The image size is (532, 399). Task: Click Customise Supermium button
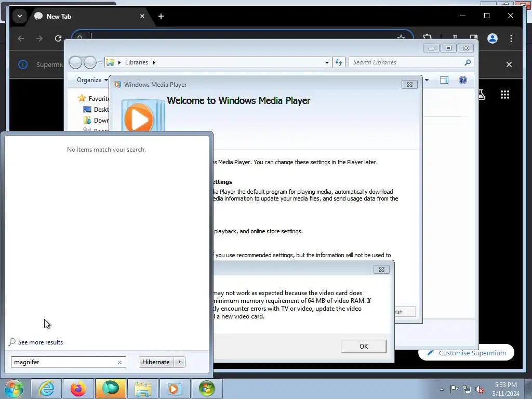point(466,353)
